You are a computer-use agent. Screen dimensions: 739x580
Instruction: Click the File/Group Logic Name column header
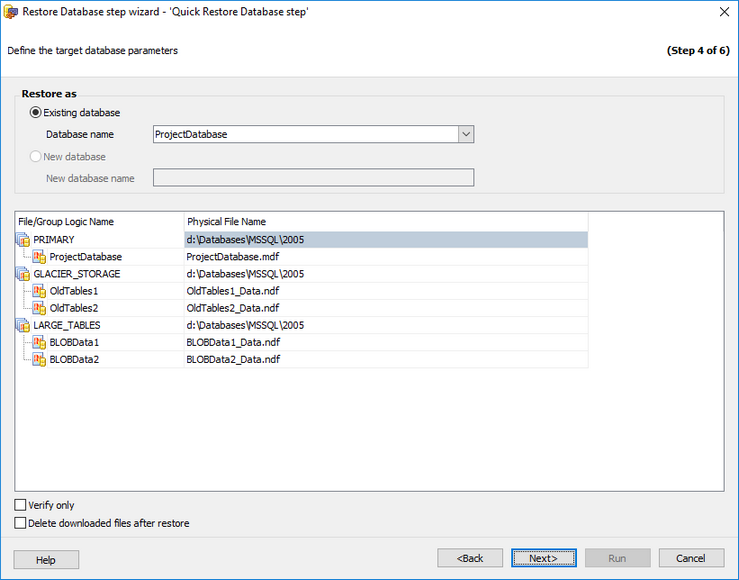click(99, 221)
